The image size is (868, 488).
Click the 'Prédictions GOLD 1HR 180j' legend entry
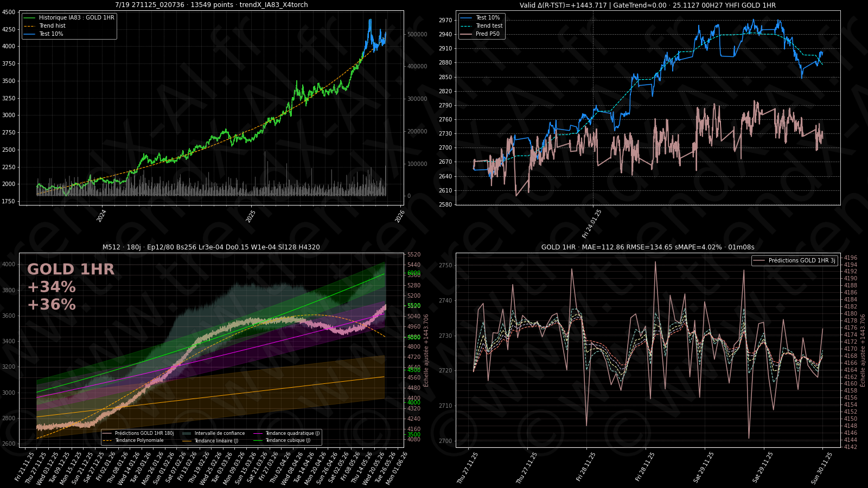tap(144, 433)
